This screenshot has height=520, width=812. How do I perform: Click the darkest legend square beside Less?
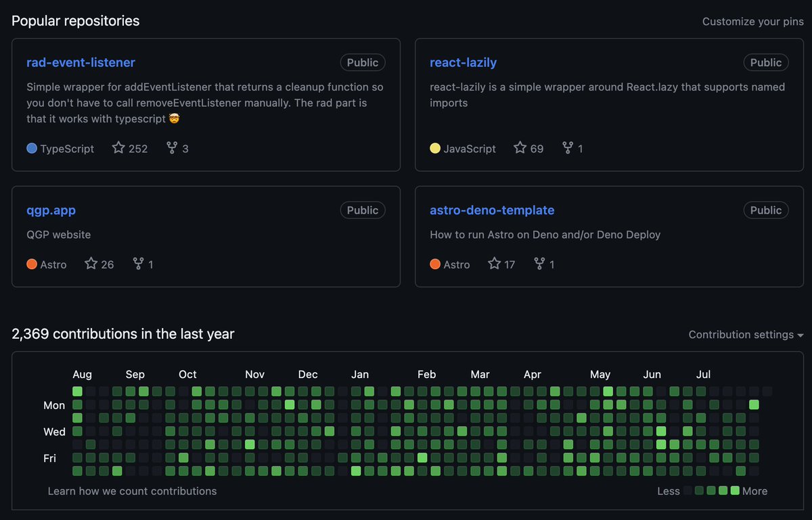tap(688, 490)
